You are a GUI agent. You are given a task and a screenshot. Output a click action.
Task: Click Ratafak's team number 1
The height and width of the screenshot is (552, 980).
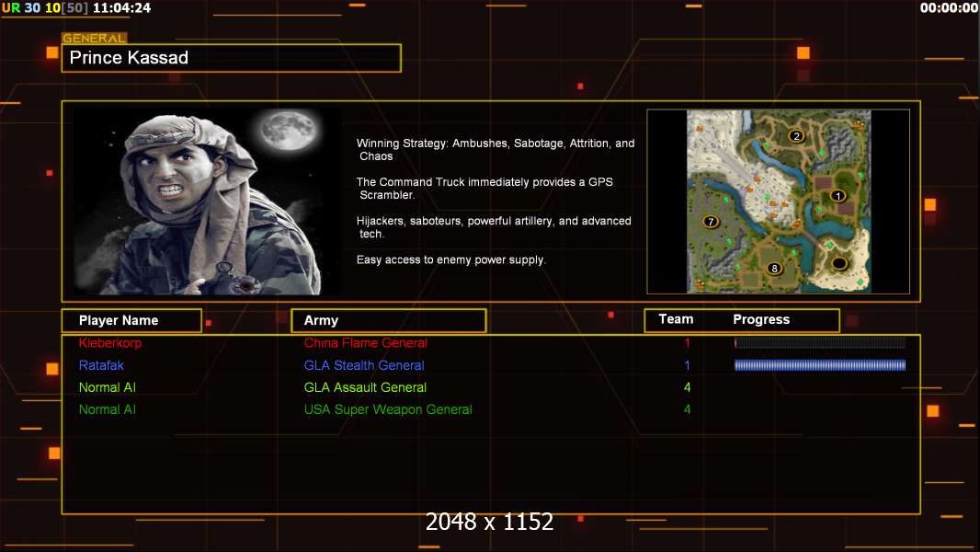click(x=687, y=365)
